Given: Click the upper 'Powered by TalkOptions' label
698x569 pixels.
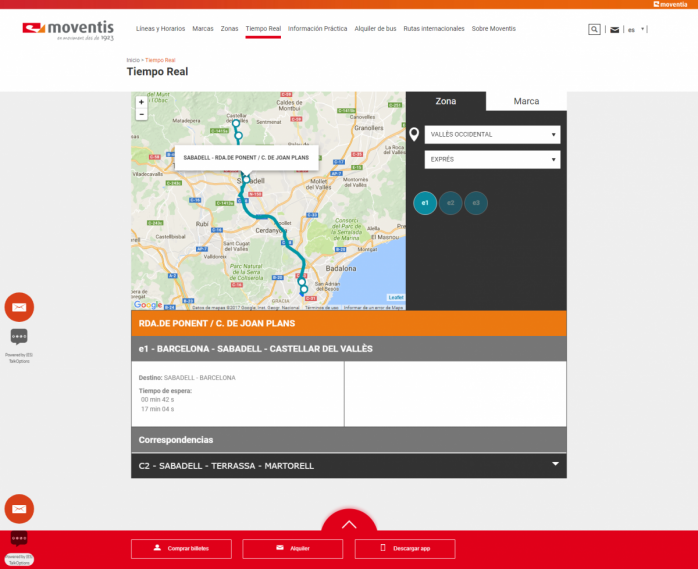Looking at the screenshot, I should [x=19, y=358].
